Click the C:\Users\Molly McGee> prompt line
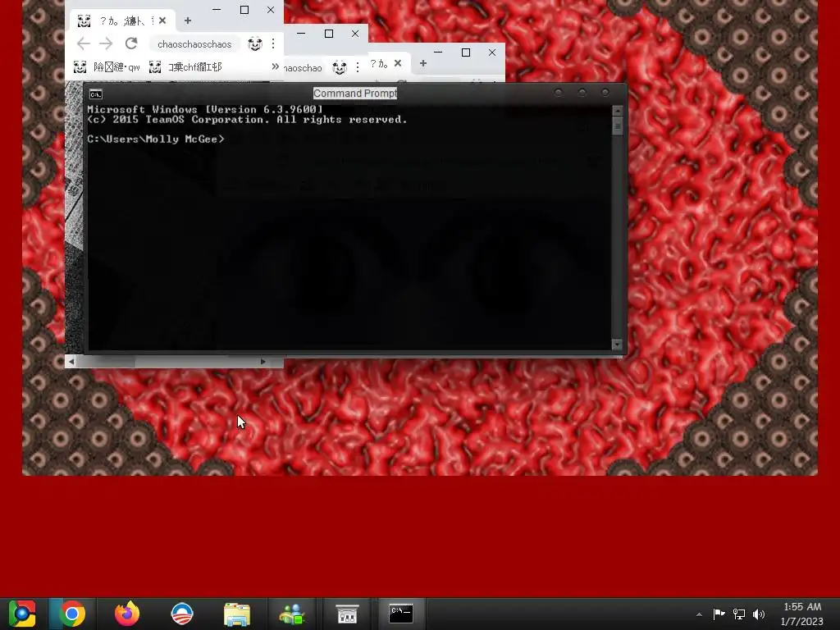840x630 pixels. pyautogui.click(x=156, y=139)
